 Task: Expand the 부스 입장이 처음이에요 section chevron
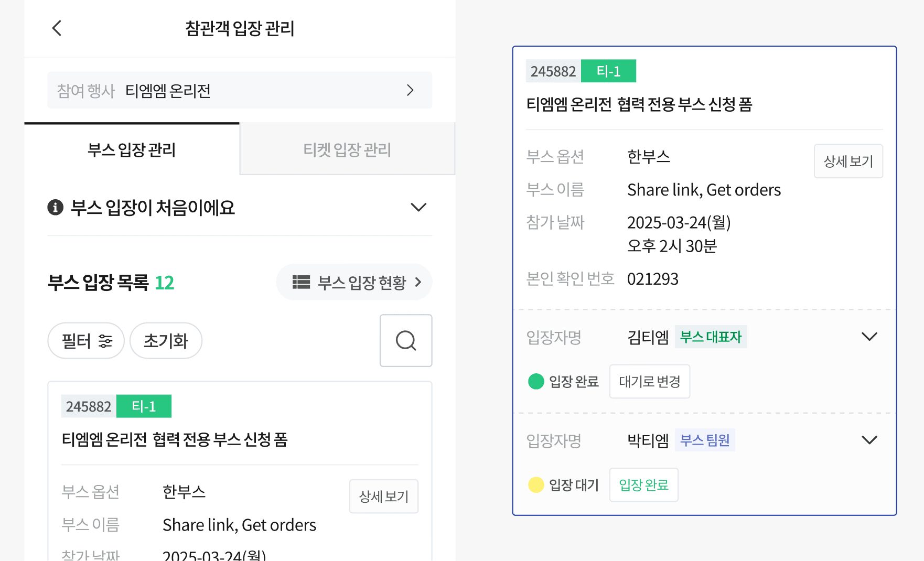(418, 207)
